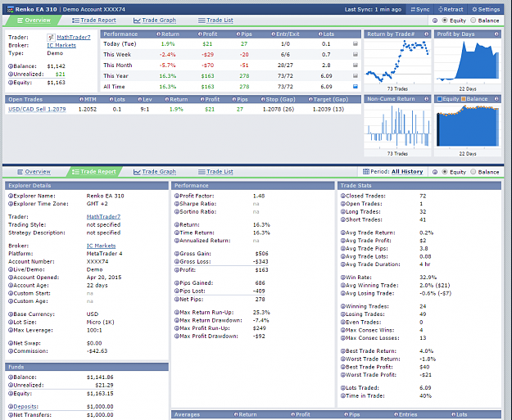This screenshot has height=420, width=512.
Task: Click the chart icon in the This Month row
Action: pyautogui.click(x=356, y=65)
